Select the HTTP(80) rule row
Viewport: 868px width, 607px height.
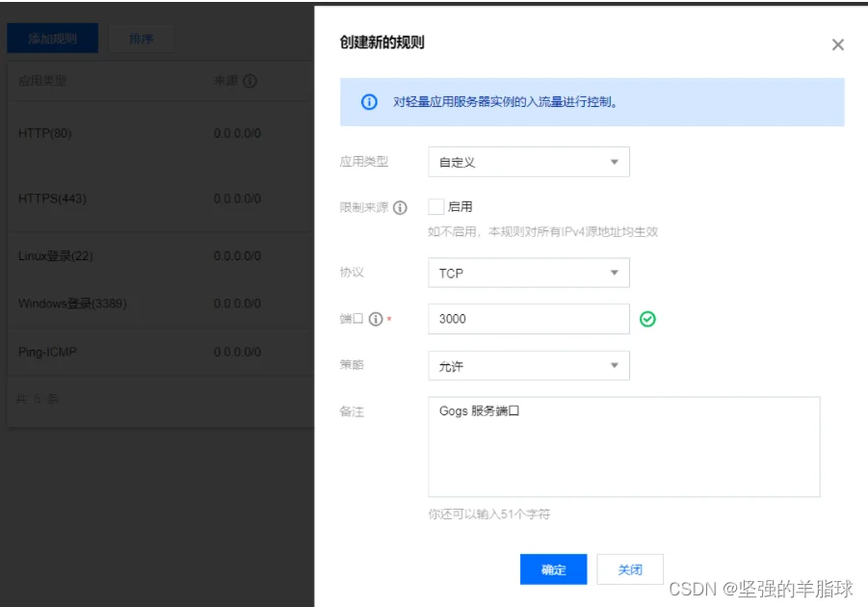(x=161, y=134)
